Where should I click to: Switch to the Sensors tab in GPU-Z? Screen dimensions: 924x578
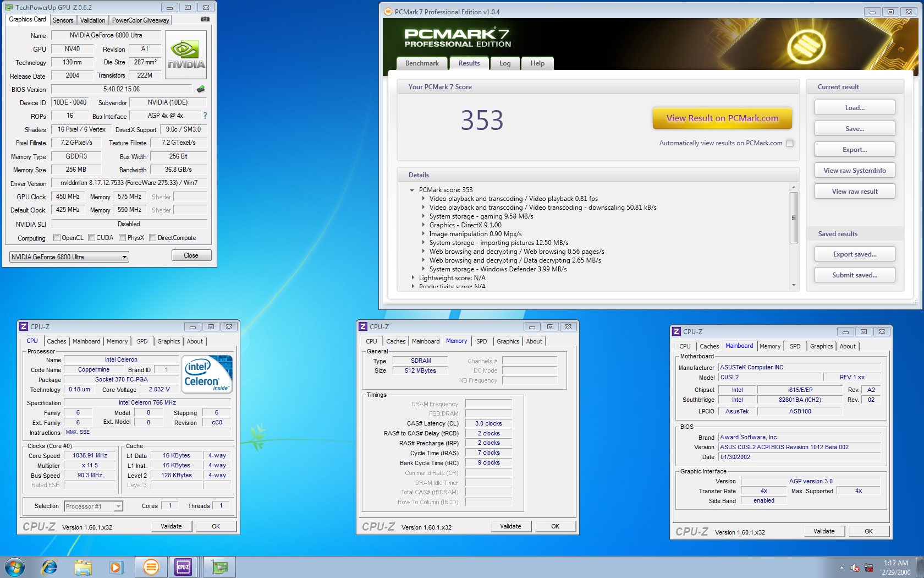(x=63, y=20)
